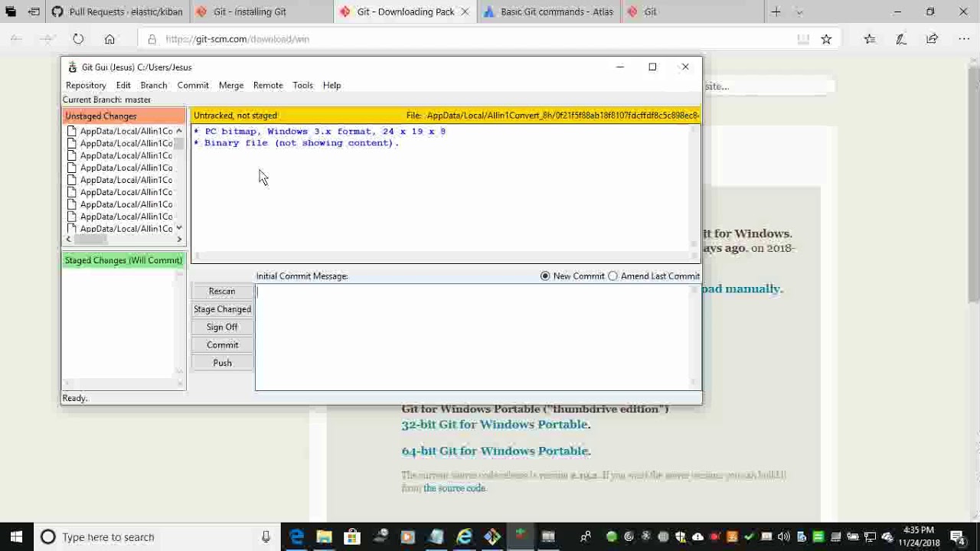The image size is (980, 551).
Task: Open the tab preview chevron dropdown
Action: pyautogui.click(x=799, y=11)
